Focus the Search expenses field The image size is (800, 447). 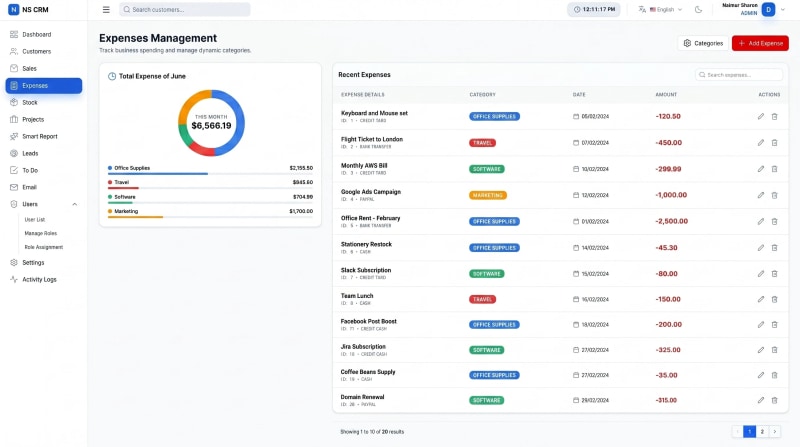point(739,75)
